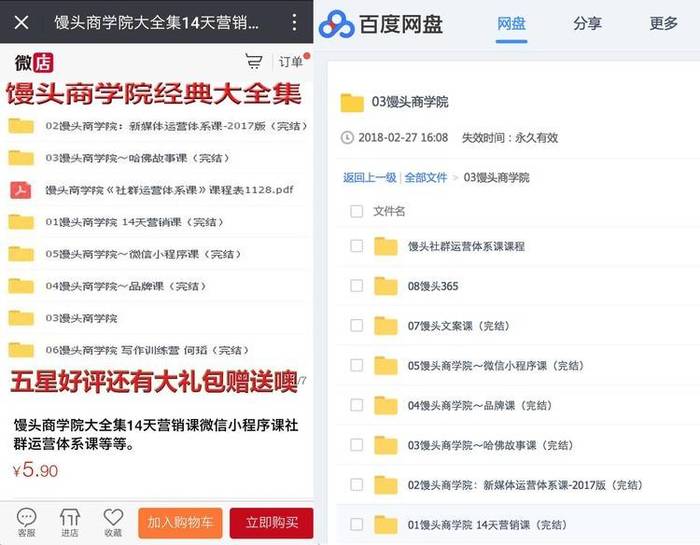Click the ¥5.90 price

pyautogui.click(x=35, y=470)
